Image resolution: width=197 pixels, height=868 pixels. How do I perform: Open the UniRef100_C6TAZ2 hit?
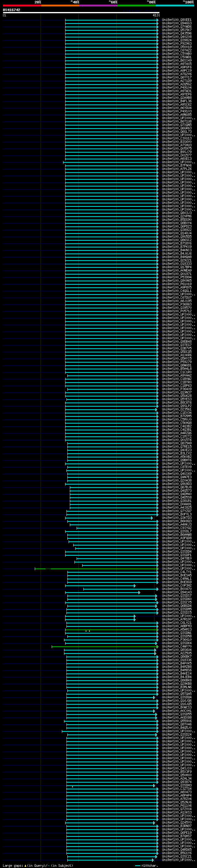[x=176, y=50]
